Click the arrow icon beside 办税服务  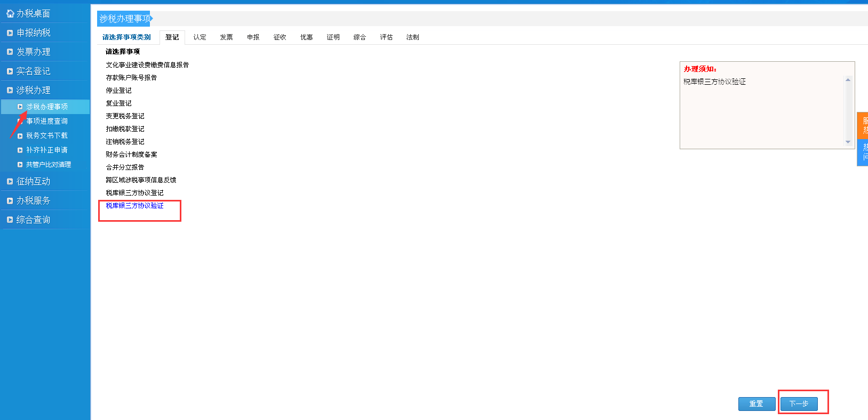[x=10, y=201]
